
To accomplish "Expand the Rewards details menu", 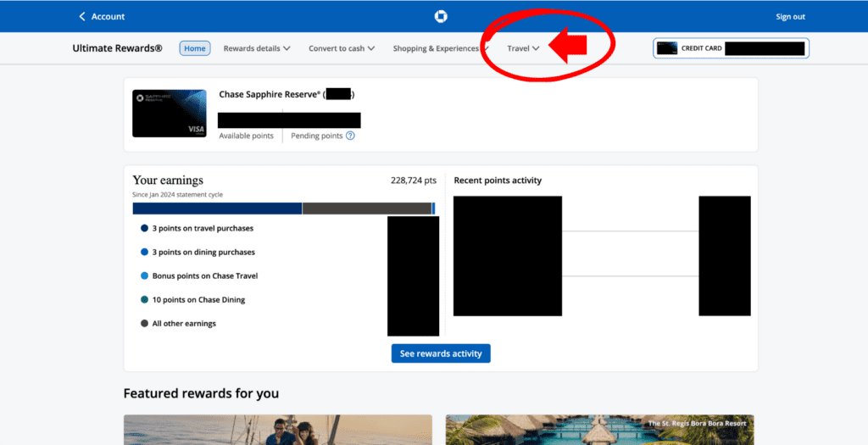I will [257, 48].
